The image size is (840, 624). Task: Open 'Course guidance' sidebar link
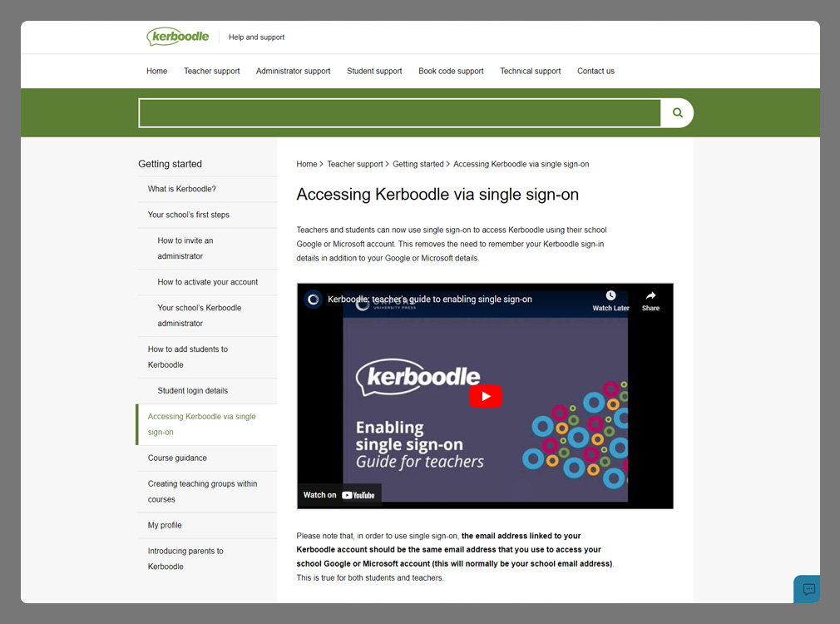177,458
